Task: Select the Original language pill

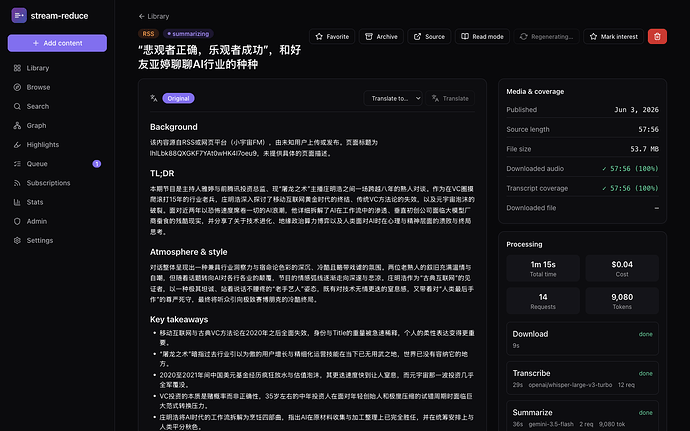Action: coord(178,98)
